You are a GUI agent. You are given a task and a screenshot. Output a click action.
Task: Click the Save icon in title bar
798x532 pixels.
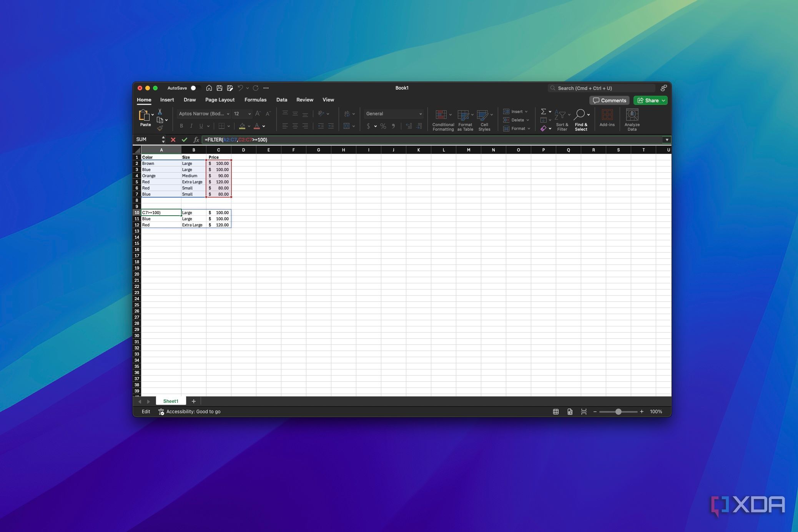click(x=219, y=88)
